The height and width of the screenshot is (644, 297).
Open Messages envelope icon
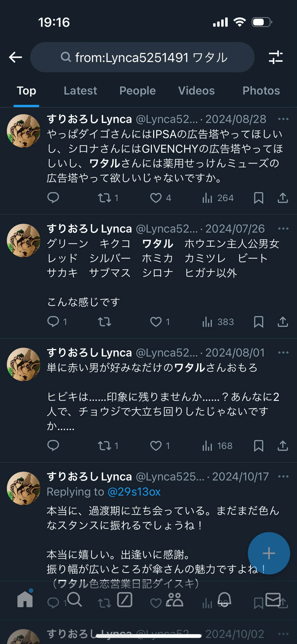(273, 600)
